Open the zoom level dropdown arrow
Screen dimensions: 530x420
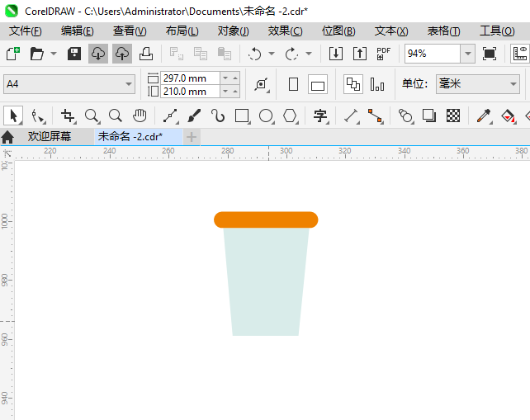click(x=468, y=54)
